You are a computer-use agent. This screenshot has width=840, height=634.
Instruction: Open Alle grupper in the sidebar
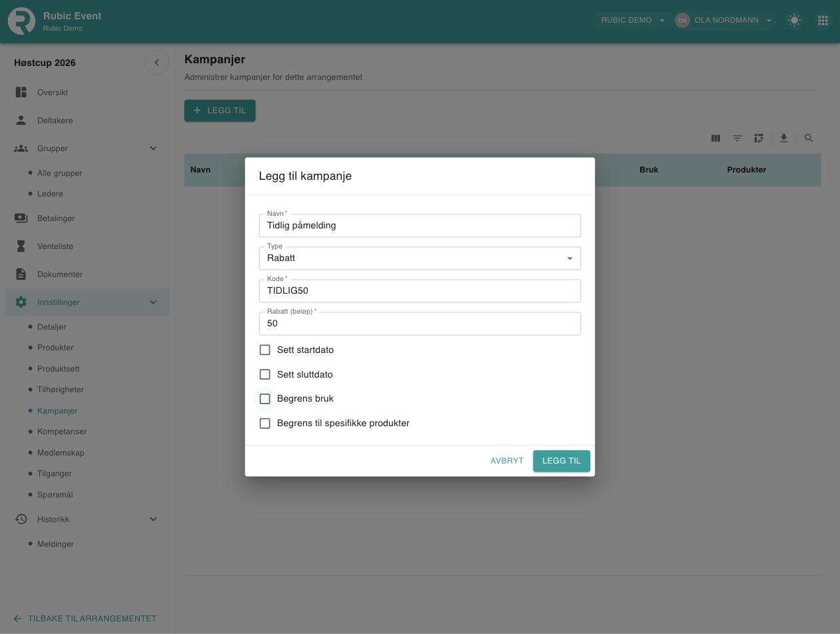point(60,173)
